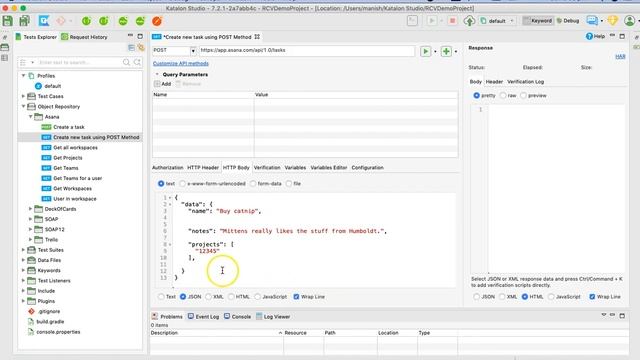Open the blue chat bubbles icon
This screenshot has height=360, width=640.
(591, 20)
